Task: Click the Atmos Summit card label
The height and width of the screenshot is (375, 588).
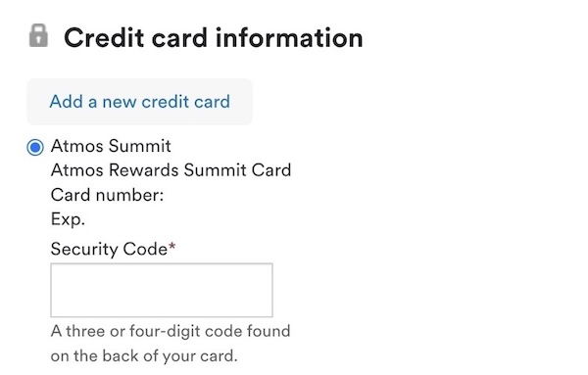Action: [111, 146]
